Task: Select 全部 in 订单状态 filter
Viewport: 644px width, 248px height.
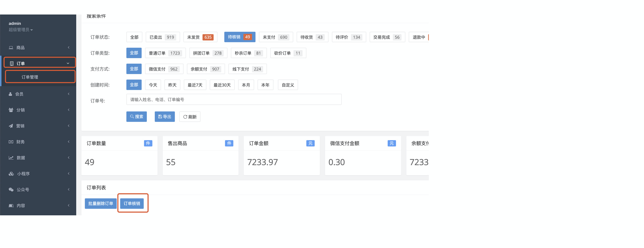Action: [x=134, y=37]
